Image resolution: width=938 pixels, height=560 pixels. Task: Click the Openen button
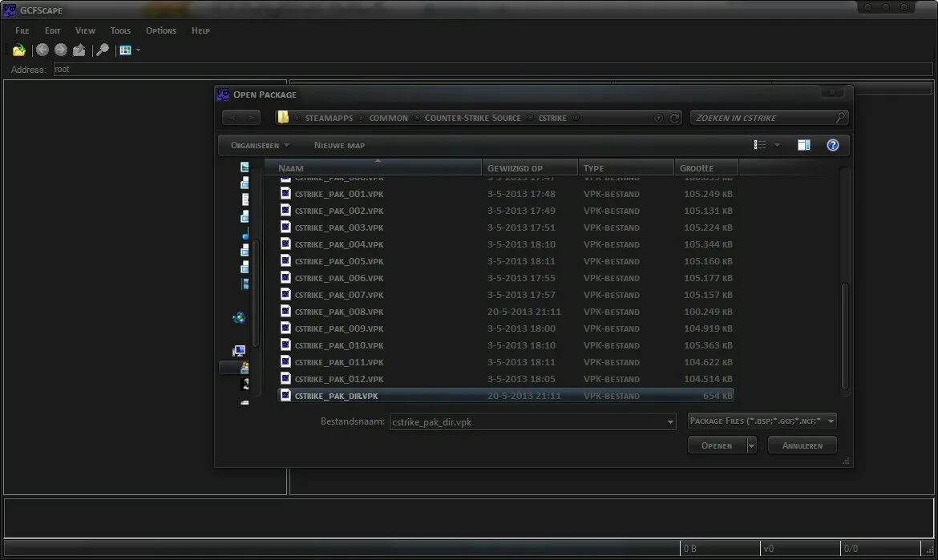coord(717,445)
